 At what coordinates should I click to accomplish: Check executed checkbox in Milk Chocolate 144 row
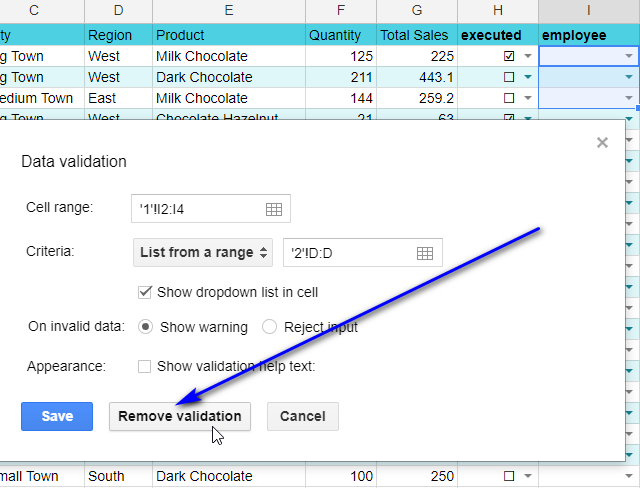pyautogui.click(x=509, y=98)
